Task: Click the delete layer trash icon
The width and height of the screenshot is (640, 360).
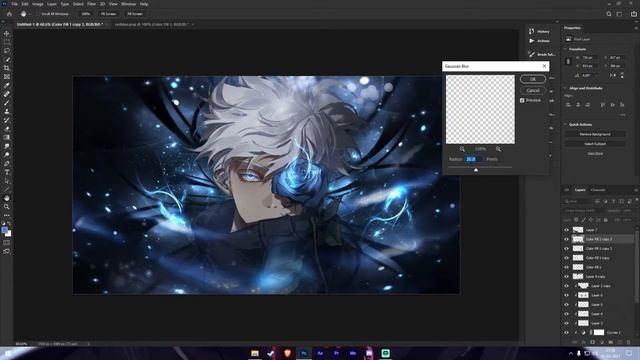Action: coord(629,342)
